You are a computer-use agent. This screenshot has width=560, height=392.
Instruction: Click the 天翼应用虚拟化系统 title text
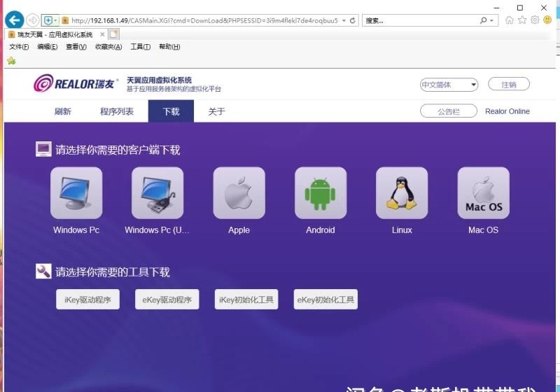[x=160, y=80]
